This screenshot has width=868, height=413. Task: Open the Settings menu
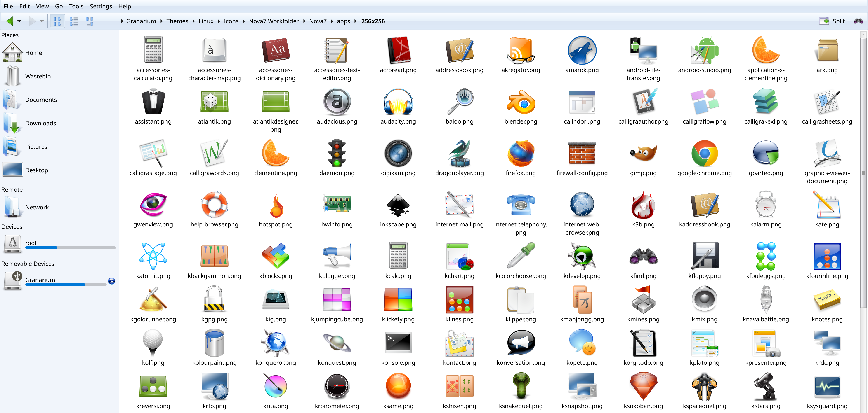point(100,6)
